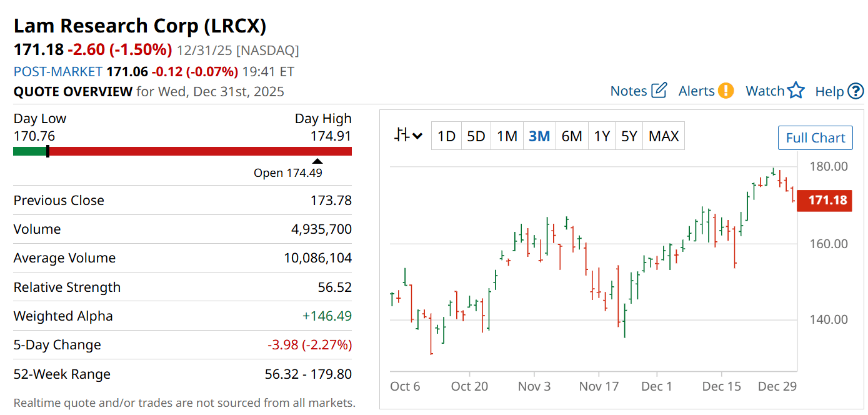Screen dimensions: 868x415
Task: Click the 5-Day Change value -3.98 (-2.27%)
Action: pos(309,344)
